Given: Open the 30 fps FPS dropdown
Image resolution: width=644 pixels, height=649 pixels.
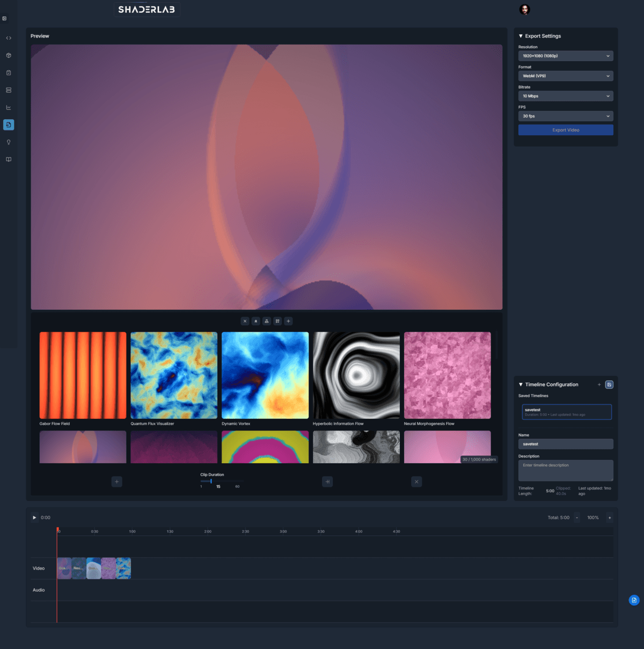Looking at the screenshot, I should (x=566, y=116).
